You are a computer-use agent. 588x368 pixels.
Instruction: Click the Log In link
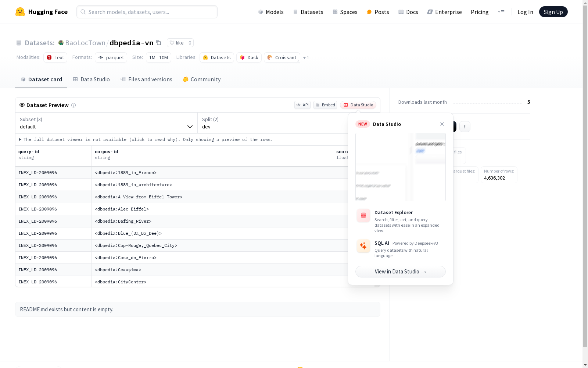[525, 12]
